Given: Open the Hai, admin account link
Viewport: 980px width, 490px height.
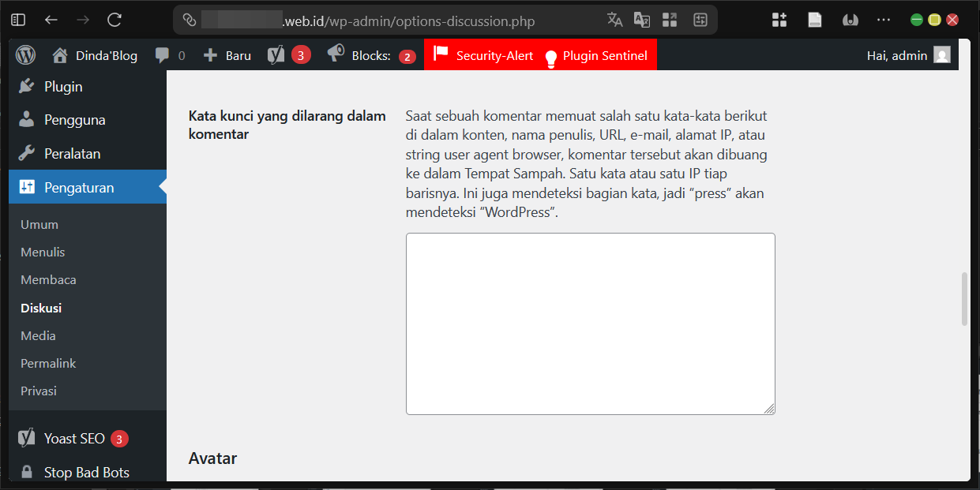Looking at the screenshot, I should 897,55.
